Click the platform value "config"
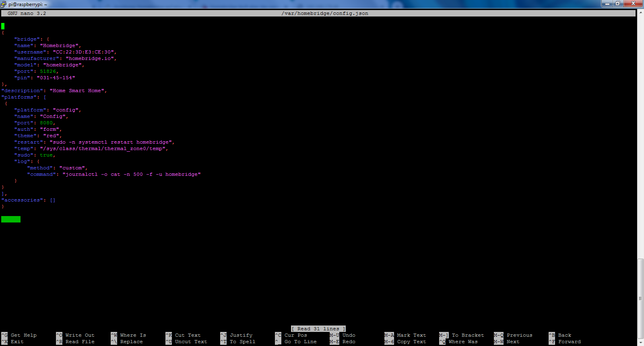 (66, 110)
